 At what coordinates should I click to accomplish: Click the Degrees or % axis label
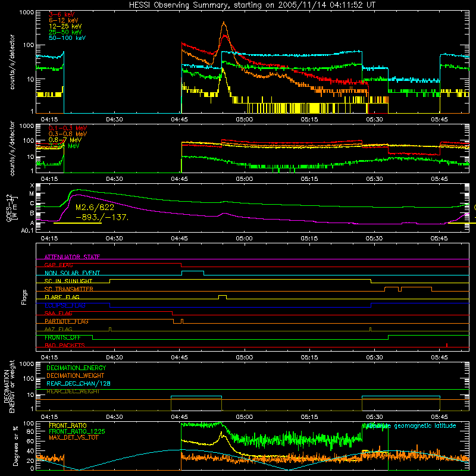pos(15,446)
